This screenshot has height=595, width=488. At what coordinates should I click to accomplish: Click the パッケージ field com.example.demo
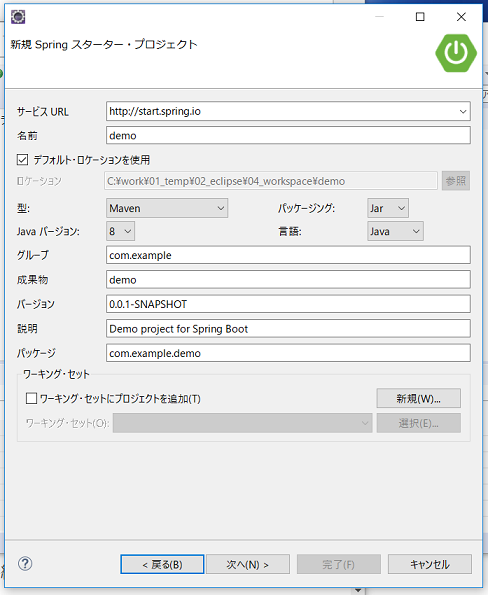pos(288,353)
